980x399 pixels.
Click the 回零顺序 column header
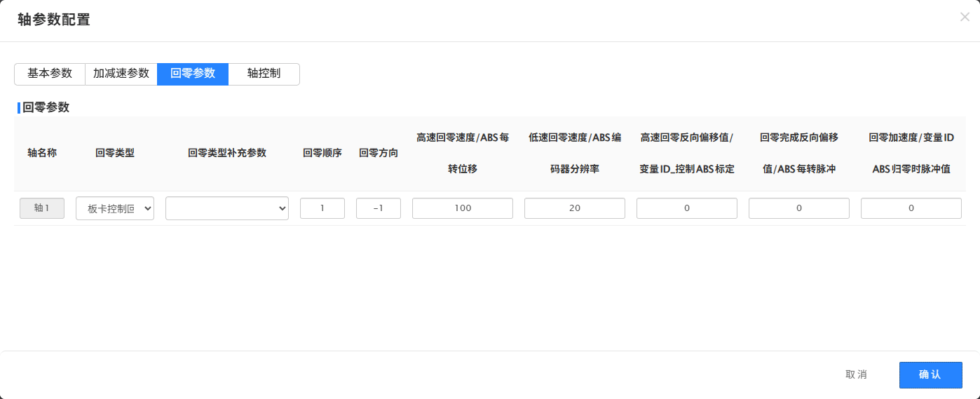[322, 154]
